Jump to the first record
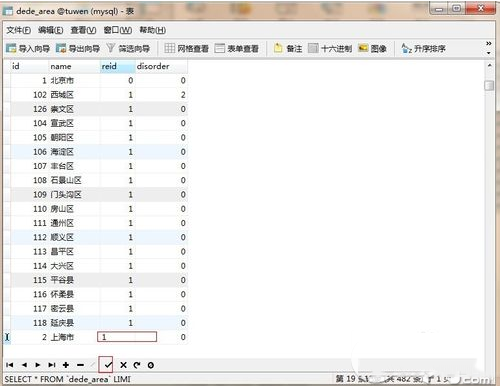The image size is (500, 387). point(10,365)
